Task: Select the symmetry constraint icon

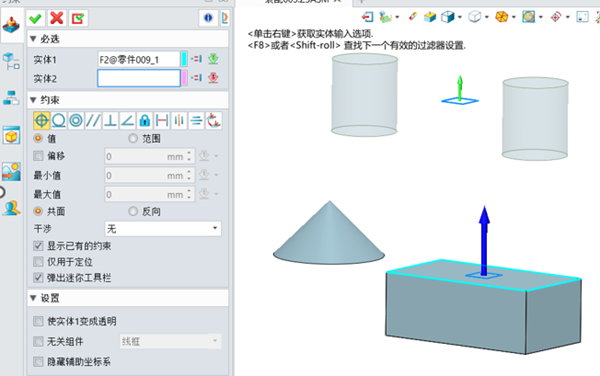Action: tap(196, 120)
